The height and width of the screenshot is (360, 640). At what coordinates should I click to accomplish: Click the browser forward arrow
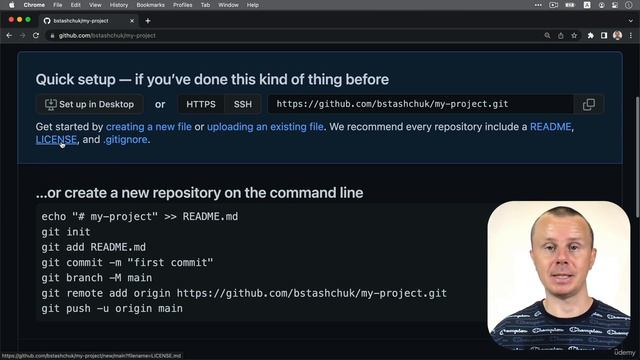point(22,36)
